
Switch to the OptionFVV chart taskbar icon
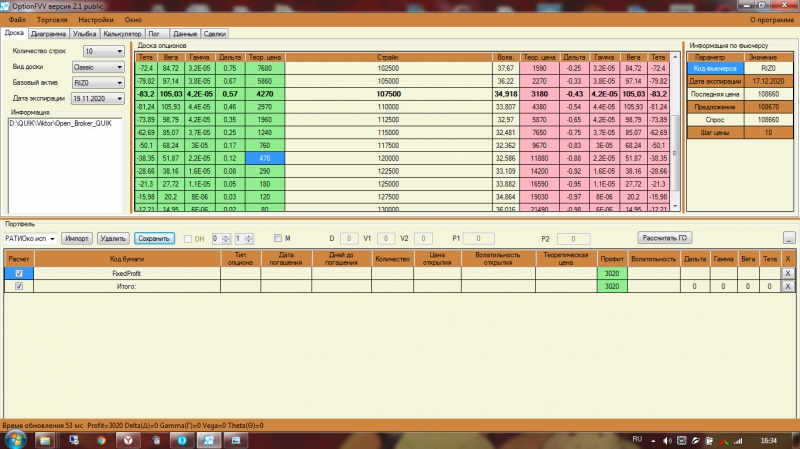pyautogui.click(x=209, y=440)
